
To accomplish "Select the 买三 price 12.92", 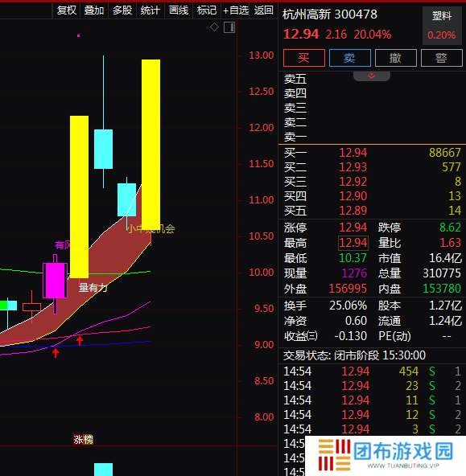I will tap(353, 182).
